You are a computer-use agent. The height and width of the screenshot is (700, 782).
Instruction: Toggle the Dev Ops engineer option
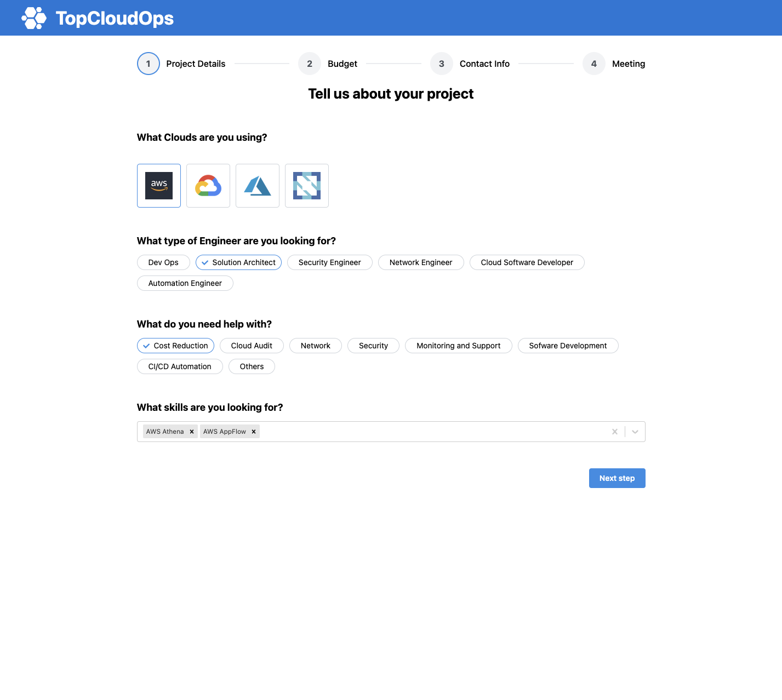(163, 262)
